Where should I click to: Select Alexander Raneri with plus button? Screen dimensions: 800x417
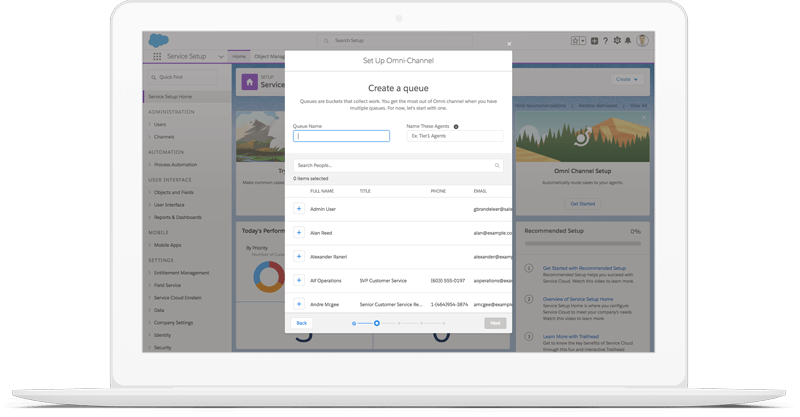pyautogui.click(x=298, y=256)
